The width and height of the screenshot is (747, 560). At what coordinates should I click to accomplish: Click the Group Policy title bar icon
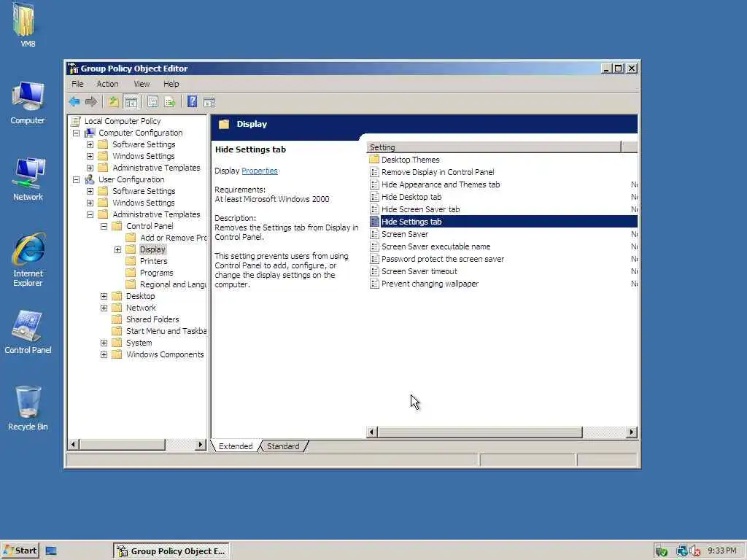tap(73, 69)
